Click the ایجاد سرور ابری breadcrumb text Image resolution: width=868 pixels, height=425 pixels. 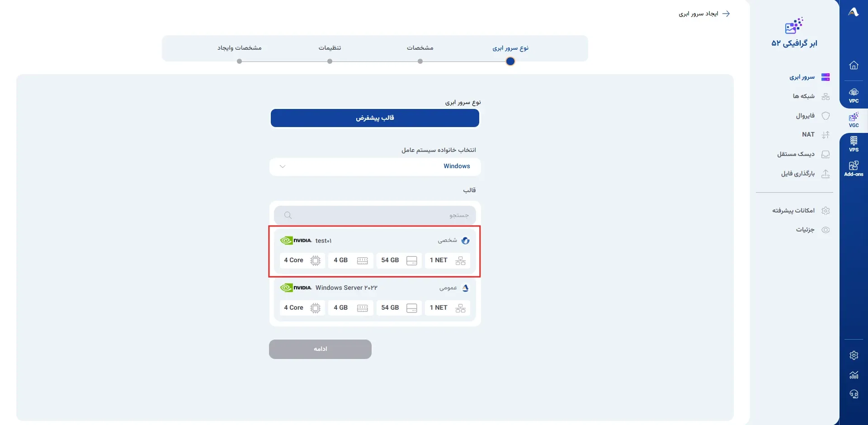698,14
